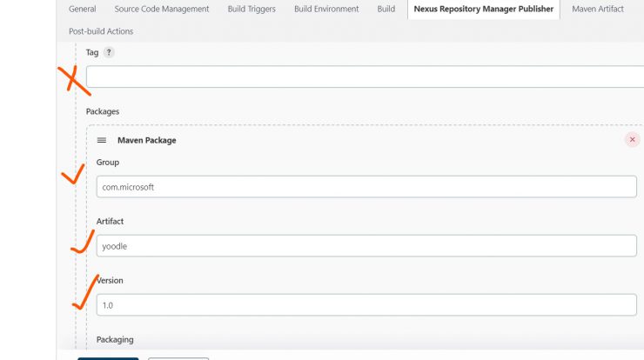Focus the Group field com.microsoft
This screenshot has width=644, height=360.
(366, 187)
